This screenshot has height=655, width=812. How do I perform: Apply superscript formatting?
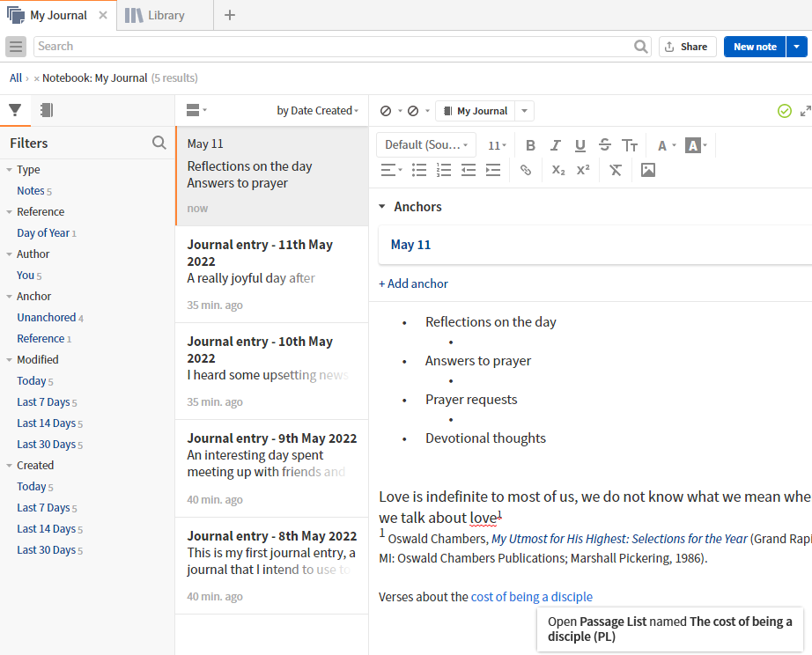(x=583, y=170)
